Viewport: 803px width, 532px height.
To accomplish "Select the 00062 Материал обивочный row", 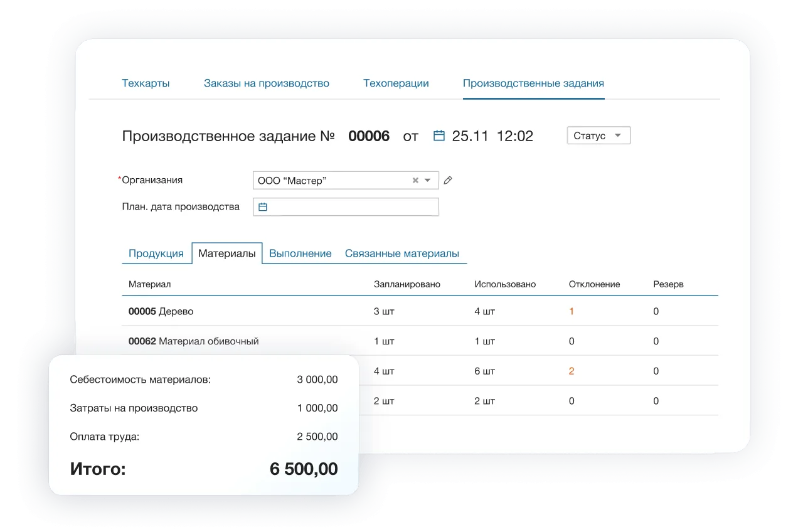I will pyautogui.click(x=420, y=341).
